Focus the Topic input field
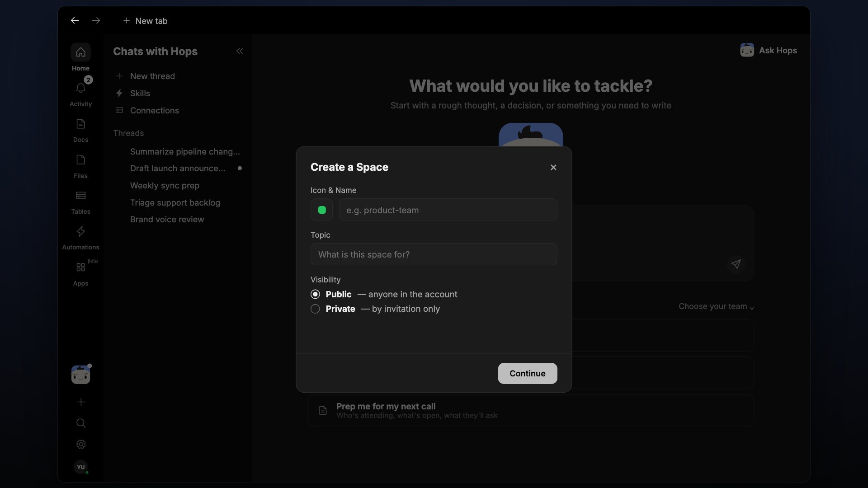This screenshot has height=488, width=868. click(434, 255)
